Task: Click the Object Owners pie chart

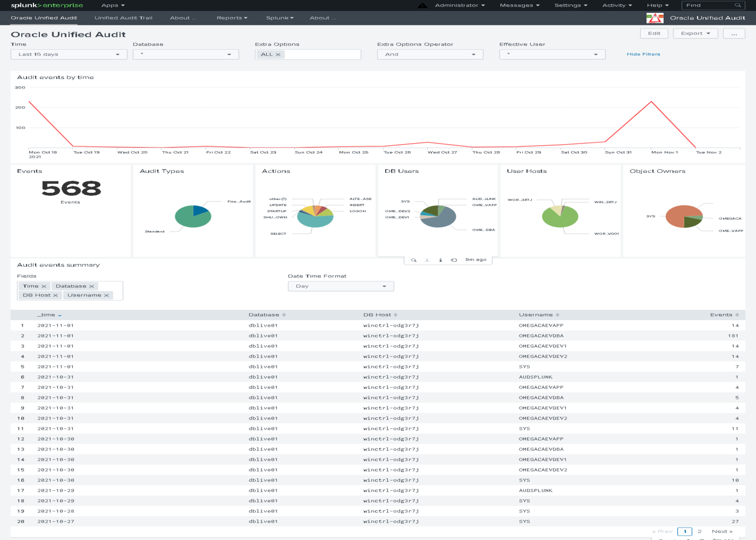Action: click(x=684, y=216)
